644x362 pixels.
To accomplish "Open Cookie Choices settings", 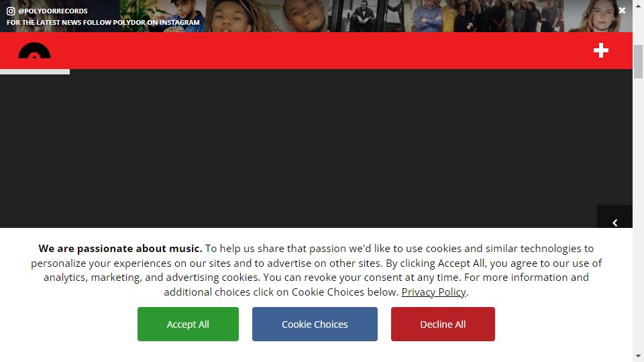I will click(315, 324).
